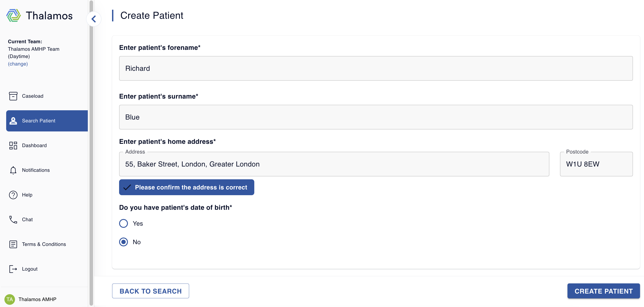The height and width of the screenshot is (307, 644).
Task: Click the Create Patient page heading
Action: [x=152, y=15]
